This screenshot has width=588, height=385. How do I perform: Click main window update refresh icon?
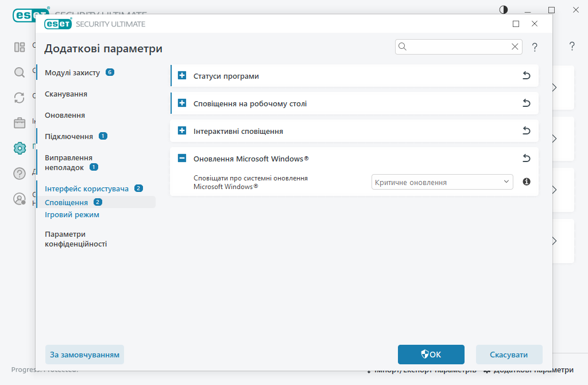point(20,98)
